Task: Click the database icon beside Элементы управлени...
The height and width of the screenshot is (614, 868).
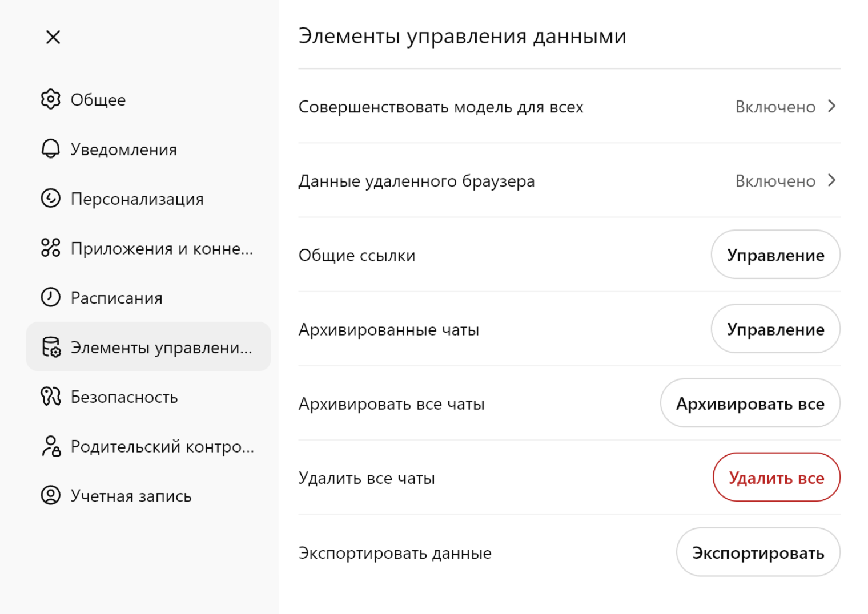Action: point(50,346)
